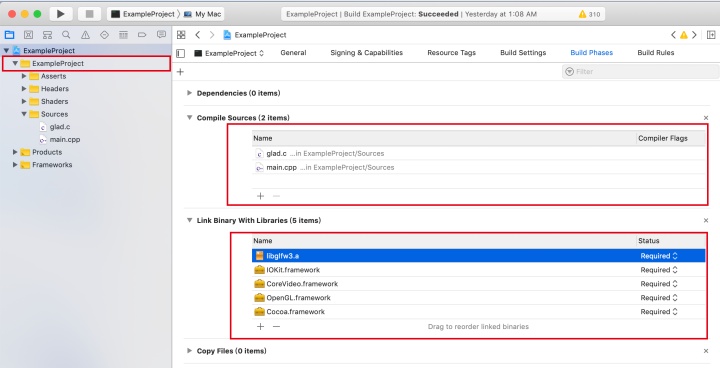The width and height of the screenshot is (720, 368).
Task: Open the related items grid menu
Action: [181, 35]
